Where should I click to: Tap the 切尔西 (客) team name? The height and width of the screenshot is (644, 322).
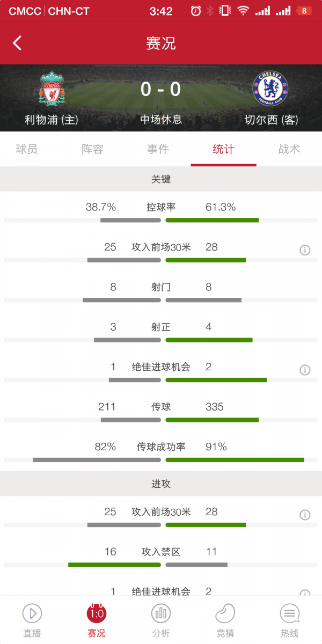(272, 120)
